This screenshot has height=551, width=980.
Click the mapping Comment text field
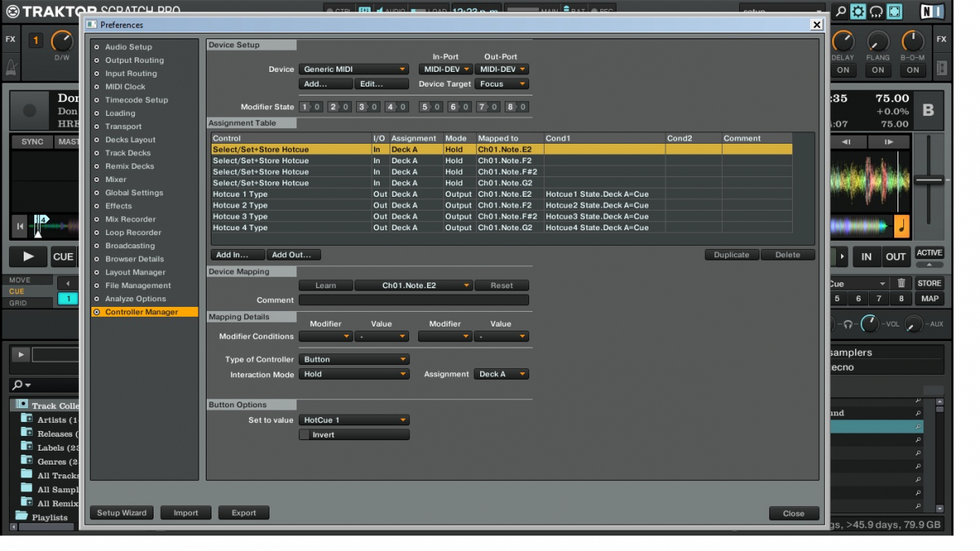coord(413,300)
